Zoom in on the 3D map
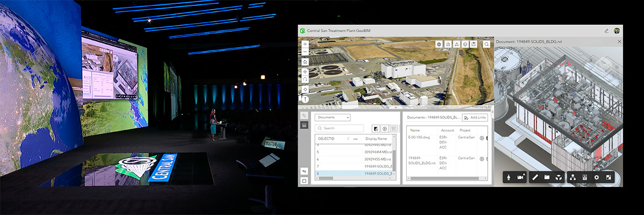 (x=305, y=44)
